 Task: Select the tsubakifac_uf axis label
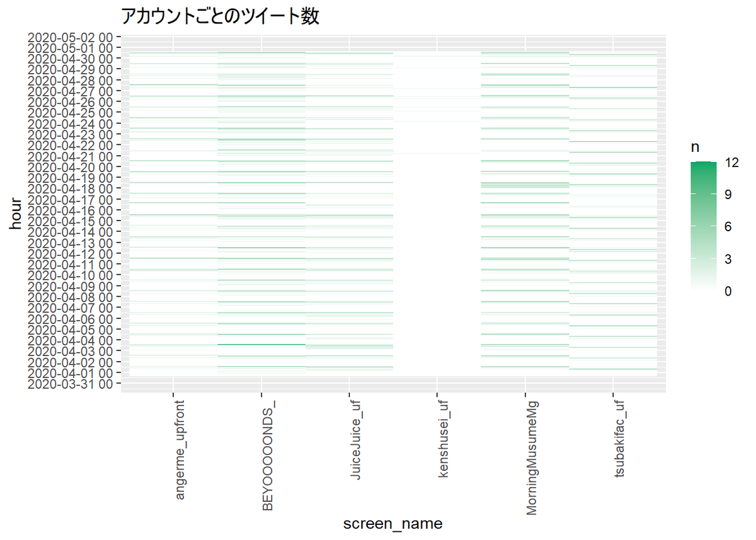coord(619,437)
